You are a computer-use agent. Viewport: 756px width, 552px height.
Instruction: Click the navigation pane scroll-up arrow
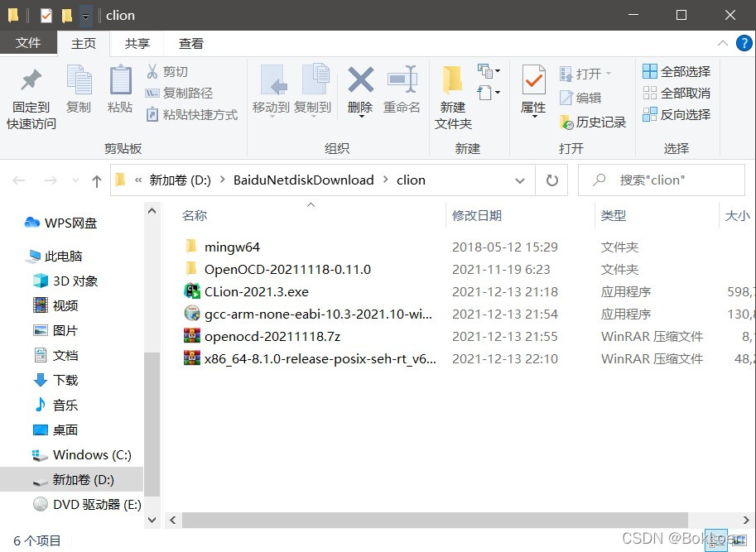coord(152,211)
